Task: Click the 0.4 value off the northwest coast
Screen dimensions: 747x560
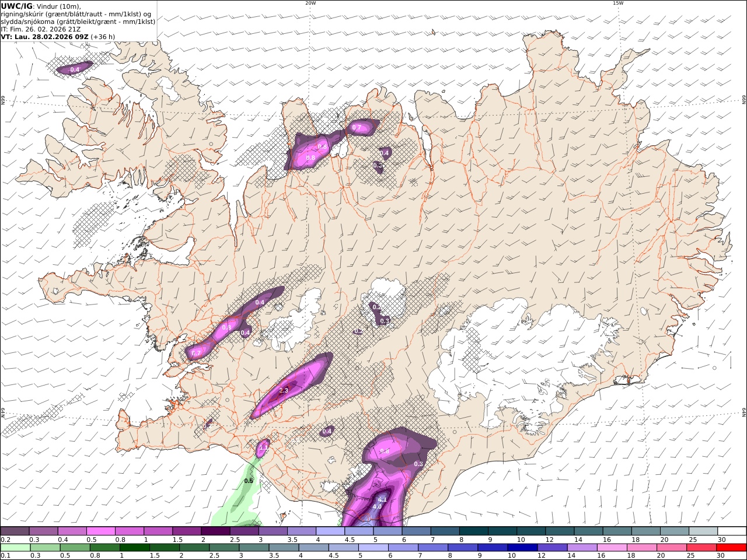Action: (x=75, y=69)
